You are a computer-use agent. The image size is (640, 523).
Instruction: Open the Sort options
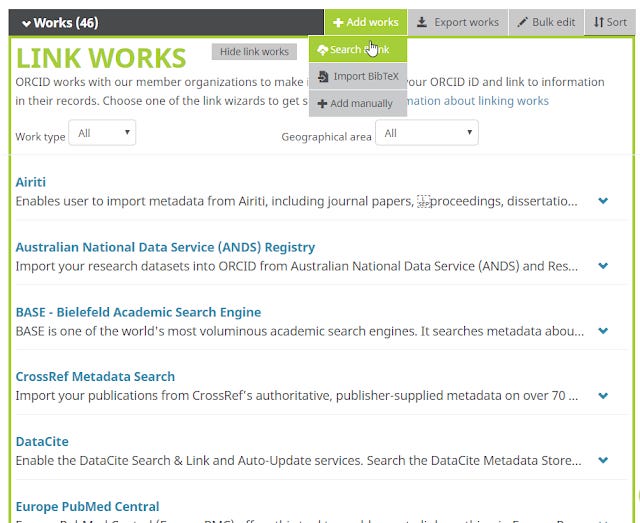pyautogui.click(x=610, y=22)
